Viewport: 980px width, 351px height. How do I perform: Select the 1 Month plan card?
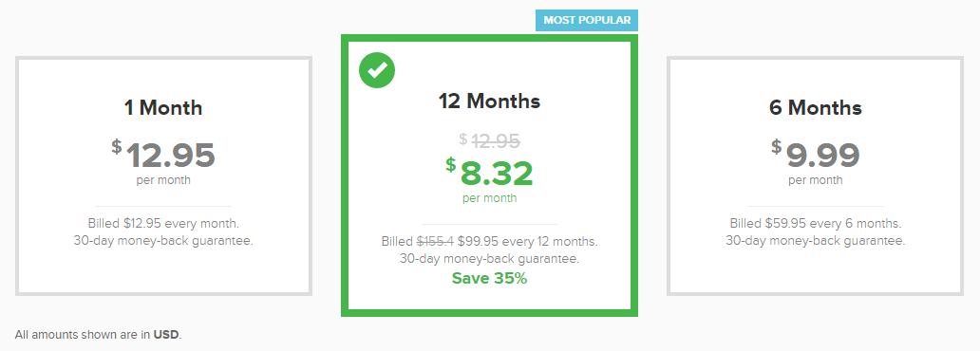pos(163,175)
